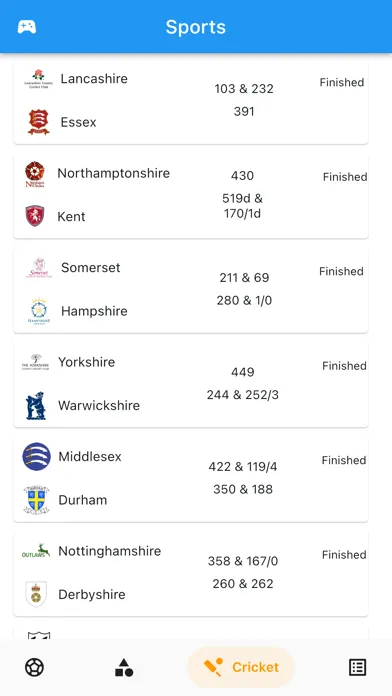Open the list view icon in bottom bar

click(x=357, y=667)
